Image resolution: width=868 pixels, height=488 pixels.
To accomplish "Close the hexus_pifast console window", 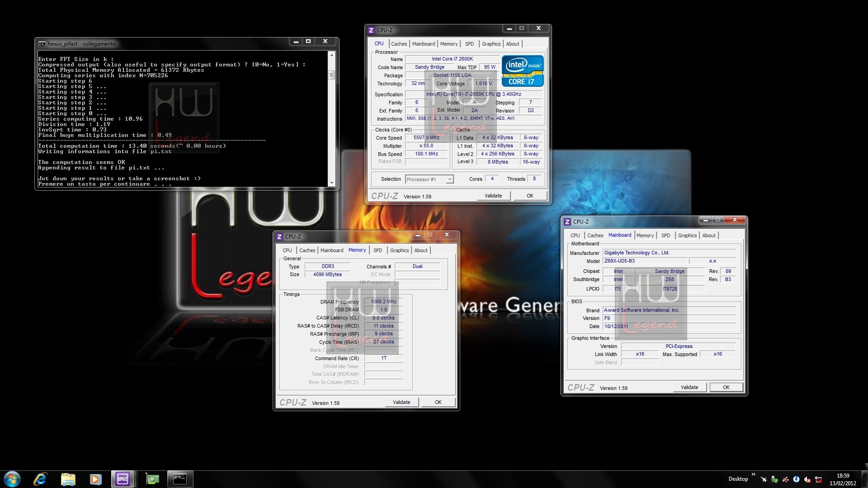I will (x=325, y=42).
